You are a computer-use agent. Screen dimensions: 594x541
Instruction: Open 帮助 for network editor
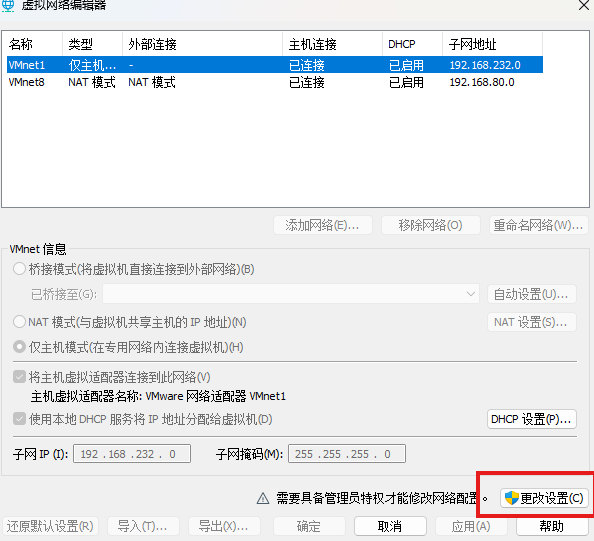coord(552,526)
